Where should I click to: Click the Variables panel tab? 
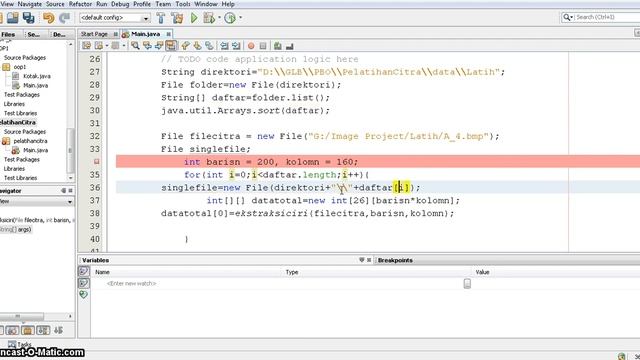(95, 260)
